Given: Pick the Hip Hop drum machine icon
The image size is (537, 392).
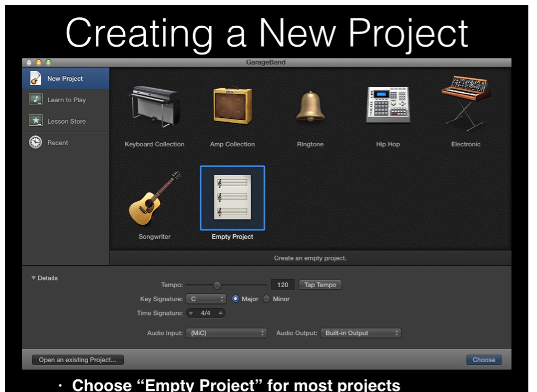Looking at the screenshot, I should [x=388, y=104].
